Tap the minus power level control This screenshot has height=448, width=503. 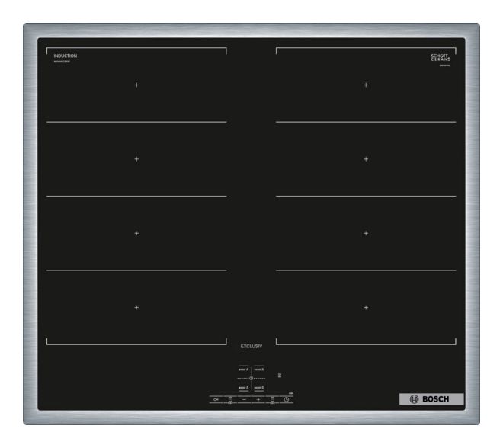(x=244, y=399)
